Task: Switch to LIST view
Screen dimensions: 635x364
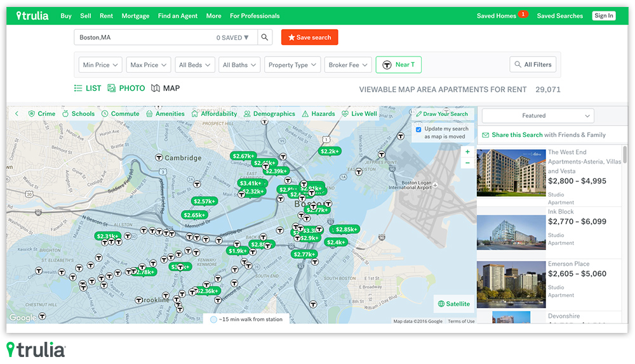Action: tap(88, 88)
